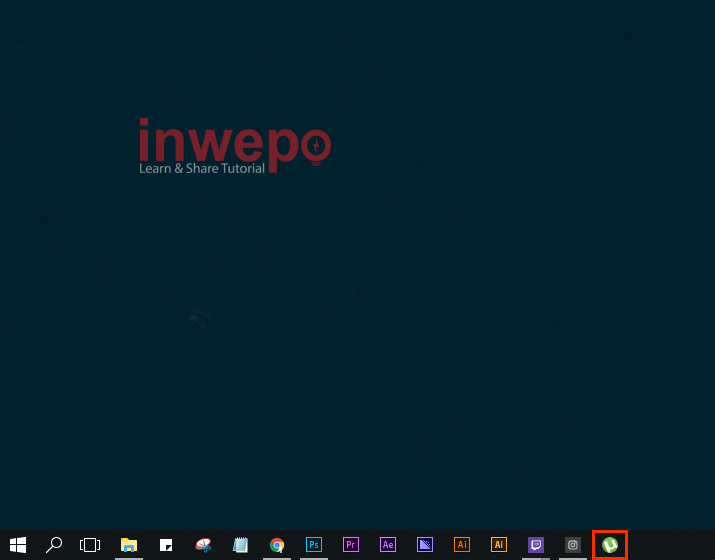Click the Illustrator icon beside Media Encoder
This screenshot has width=715, height=560.
pyautogui.click(x=462, y=545)
